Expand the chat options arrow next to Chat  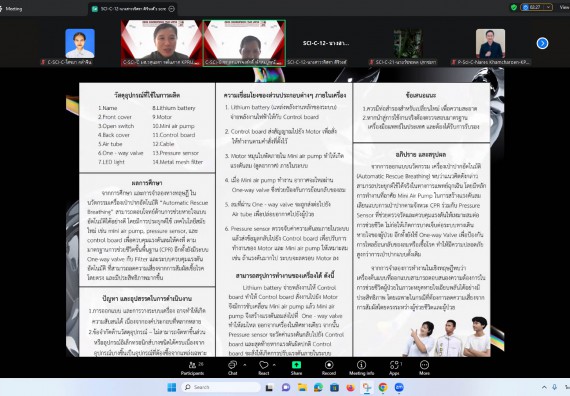click(x=244, y=364)
